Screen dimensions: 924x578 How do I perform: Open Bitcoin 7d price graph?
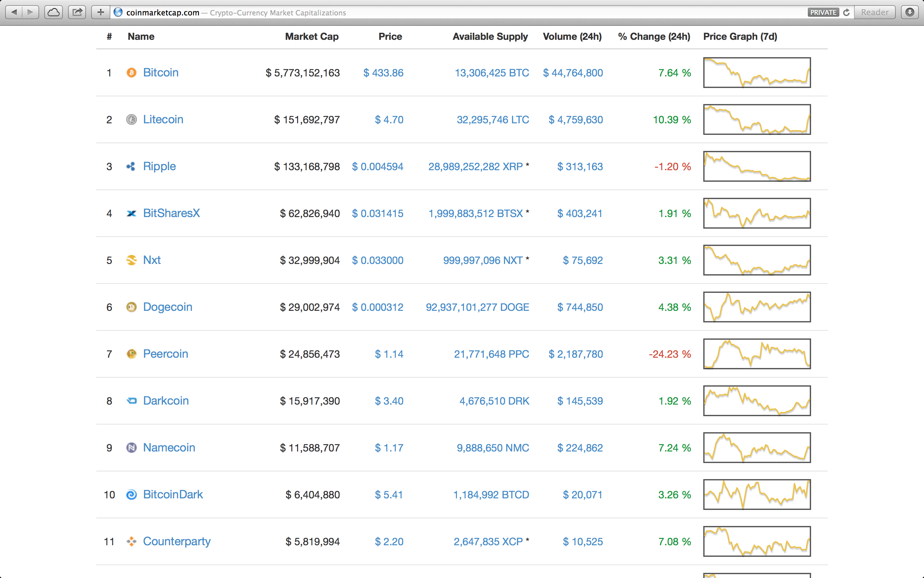point(757,73)
